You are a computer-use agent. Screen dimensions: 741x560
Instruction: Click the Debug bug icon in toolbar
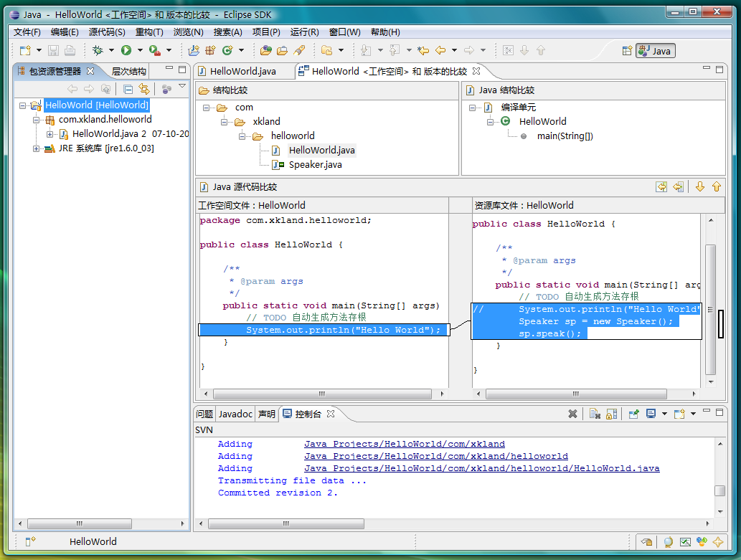tap(98, 50)
